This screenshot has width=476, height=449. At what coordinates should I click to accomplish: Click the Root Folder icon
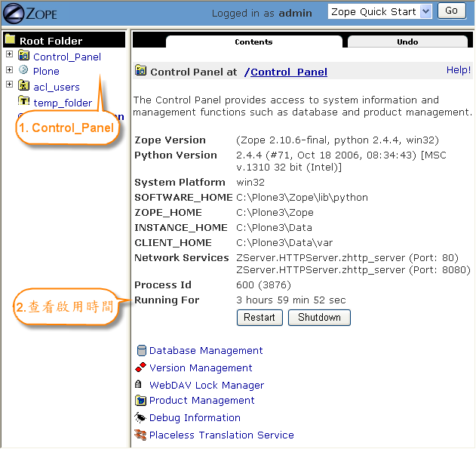click(x=10, y=38)
